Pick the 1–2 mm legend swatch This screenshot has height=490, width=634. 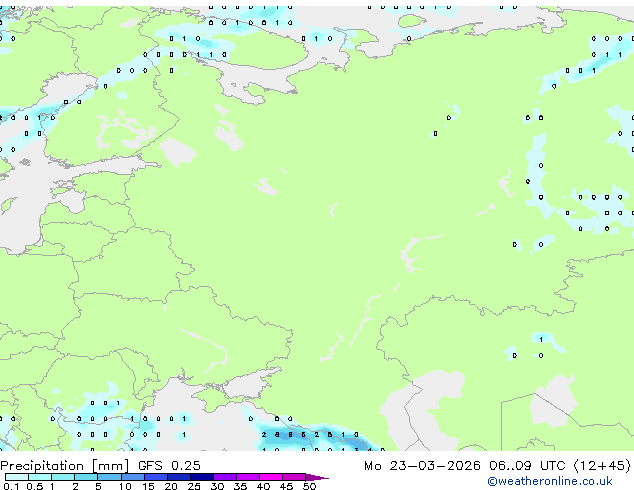(63, 477)
